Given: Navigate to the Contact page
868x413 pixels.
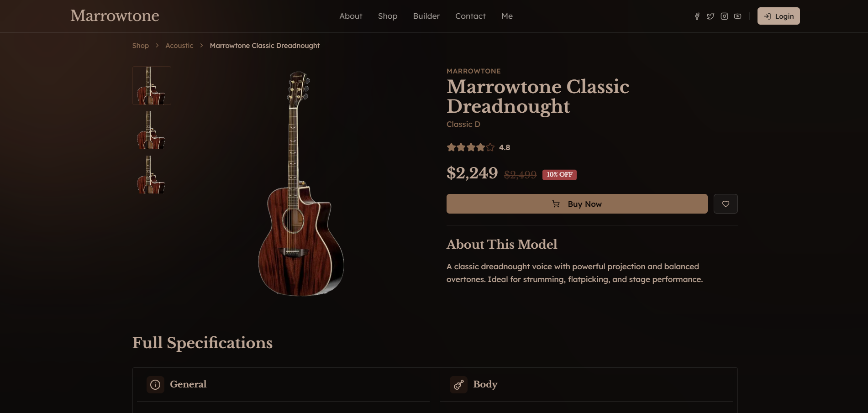Looking at the screenshot, I should [470, 16].
